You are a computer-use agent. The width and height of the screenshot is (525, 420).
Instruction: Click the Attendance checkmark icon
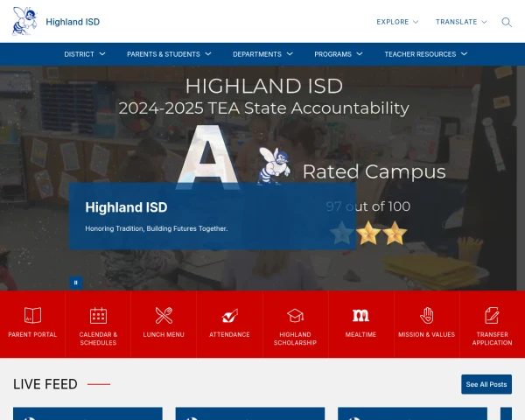click(x=229, y=316)
